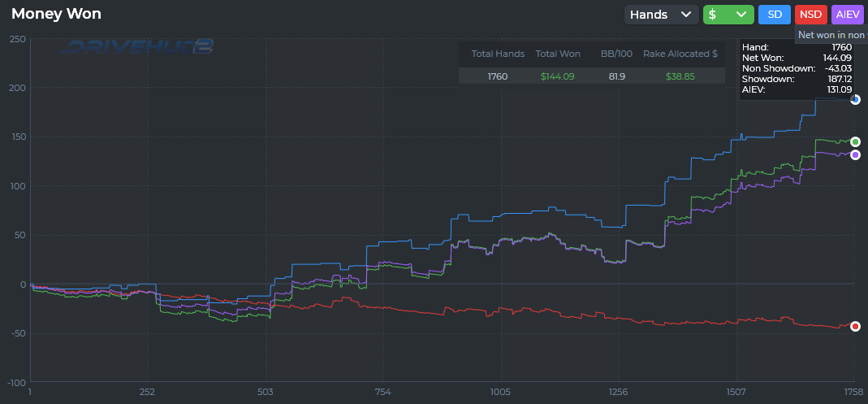
Task: Click the red non-showdown endpoint marker
Action: tap(855, 327)
